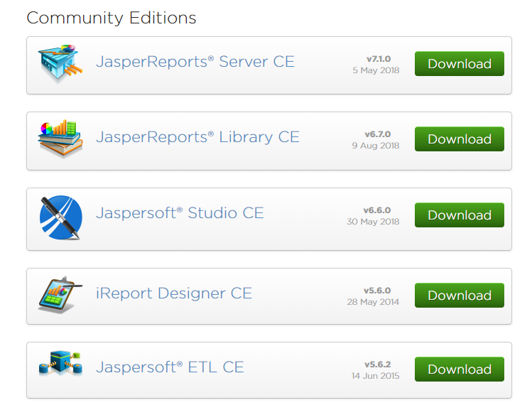
Task: Open the JasperReports Server CE title link
Action: pyautogui.click(x=195, y=62)
